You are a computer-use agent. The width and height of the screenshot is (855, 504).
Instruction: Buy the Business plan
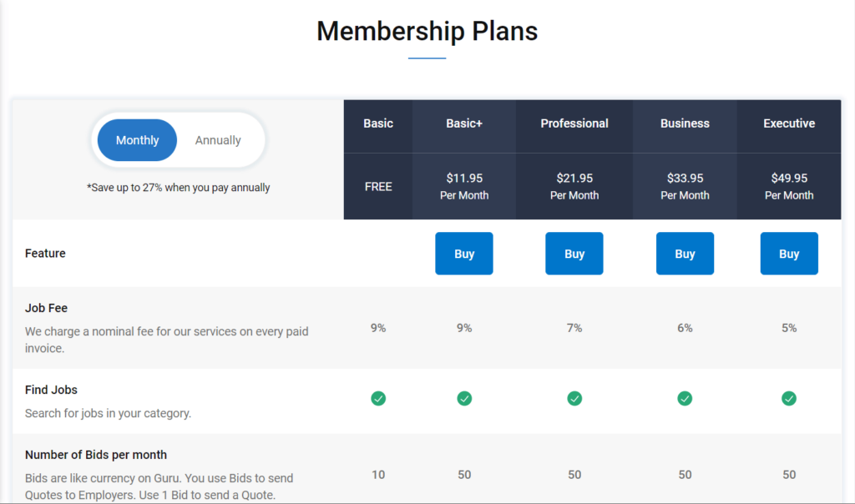(685, 254)
